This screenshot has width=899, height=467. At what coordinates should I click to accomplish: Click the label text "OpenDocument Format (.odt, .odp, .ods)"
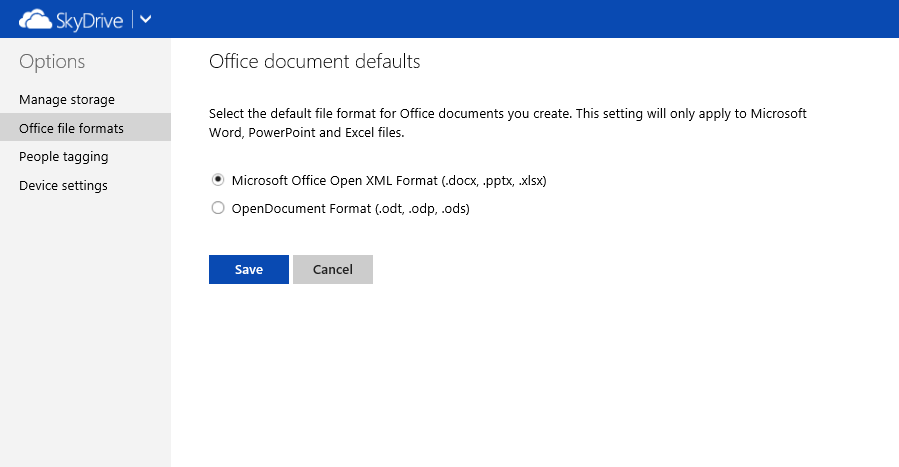pos(350,209)
